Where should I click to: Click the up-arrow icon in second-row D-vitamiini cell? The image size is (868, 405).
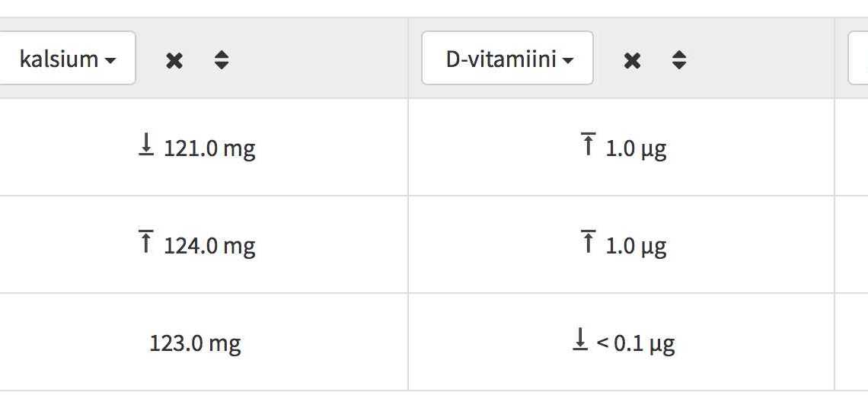tap(589, 242)
